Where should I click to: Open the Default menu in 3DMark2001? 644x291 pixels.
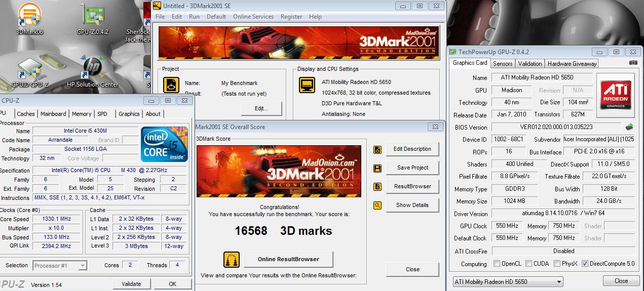(216, 17)
